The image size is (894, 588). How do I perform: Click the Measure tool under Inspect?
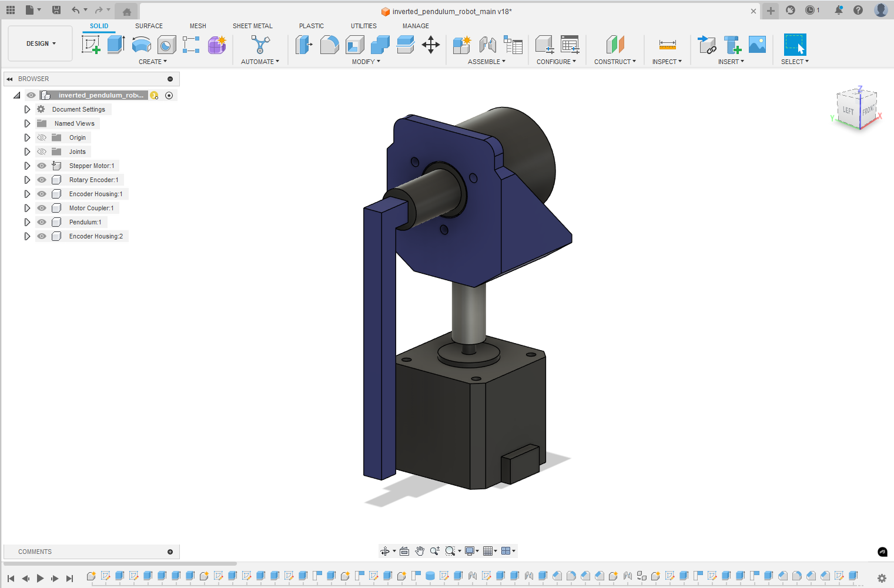point(667,45)
